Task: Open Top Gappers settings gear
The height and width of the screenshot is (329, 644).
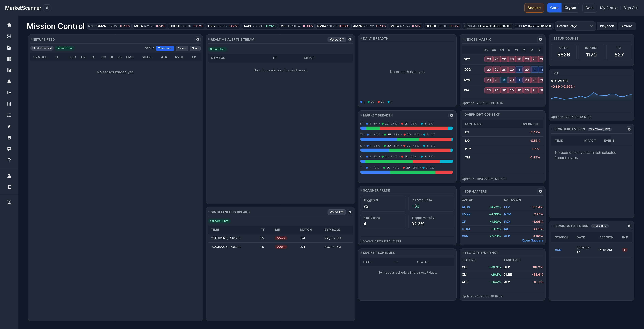Action: pyautogui.click(x=540, y=191)
